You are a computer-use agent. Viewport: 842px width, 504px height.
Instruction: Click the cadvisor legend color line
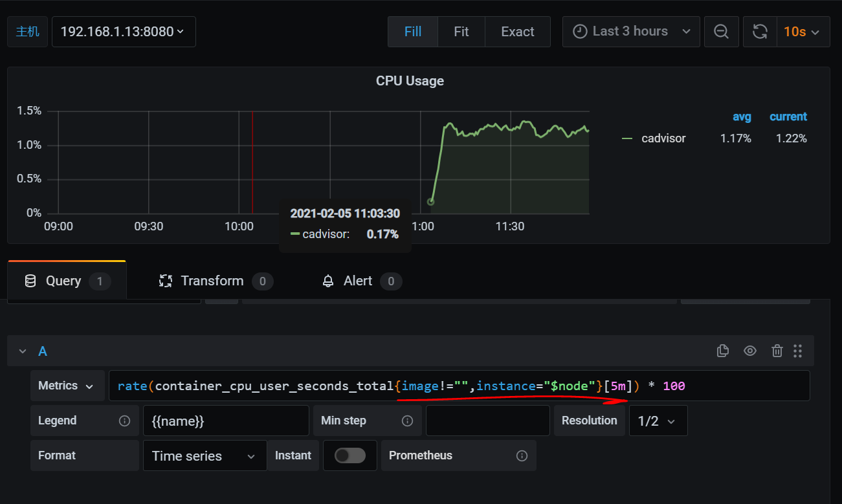tap(627, 138)
